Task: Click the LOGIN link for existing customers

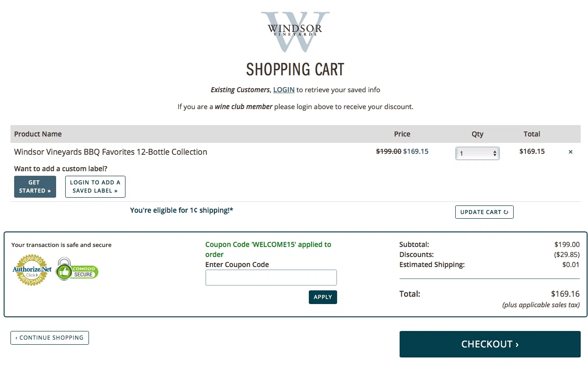Action: (284, 89)
